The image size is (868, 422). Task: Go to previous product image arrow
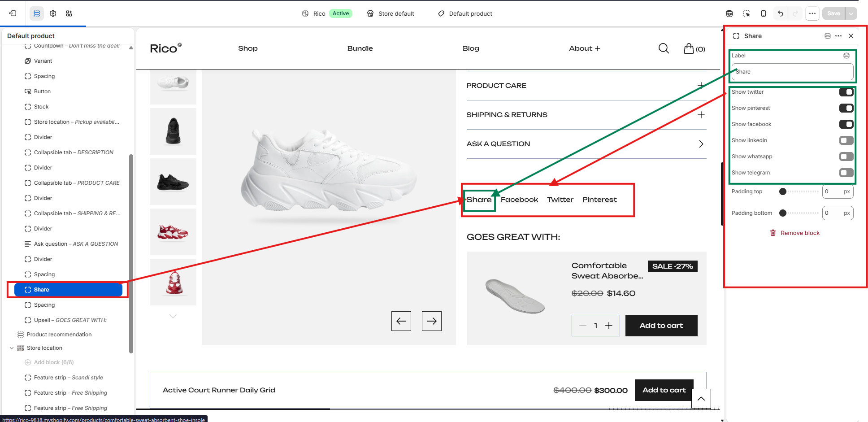pyautogui.click(x=401, y=321)
